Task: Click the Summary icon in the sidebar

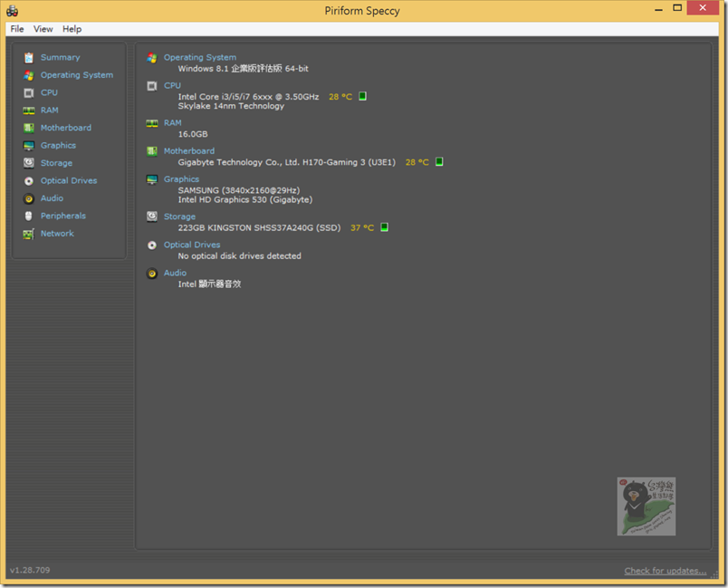Action: [x=29, y=58]
